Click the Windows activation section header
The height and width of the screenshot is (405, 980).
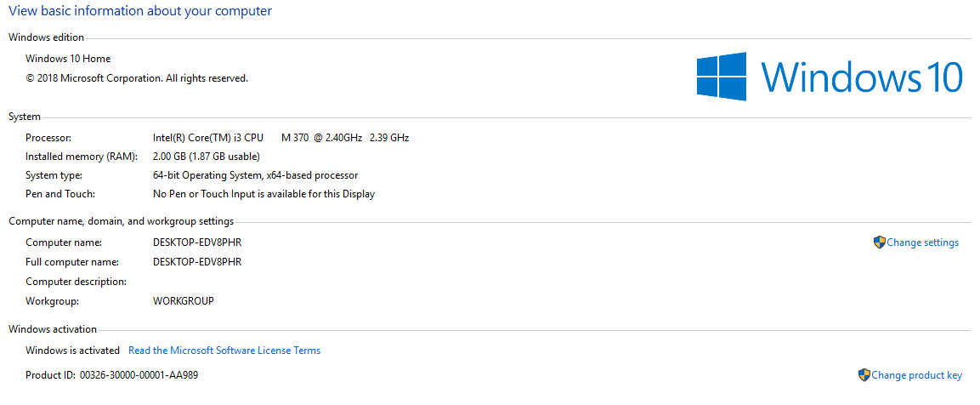tap(53, 329)
